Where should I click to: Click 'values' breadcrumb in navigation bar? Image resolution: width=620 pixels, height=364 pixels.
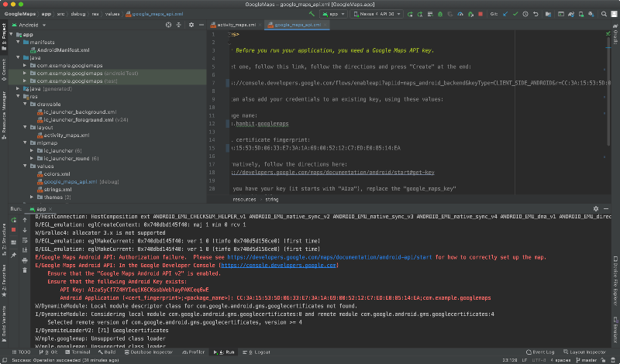point(112,14)
